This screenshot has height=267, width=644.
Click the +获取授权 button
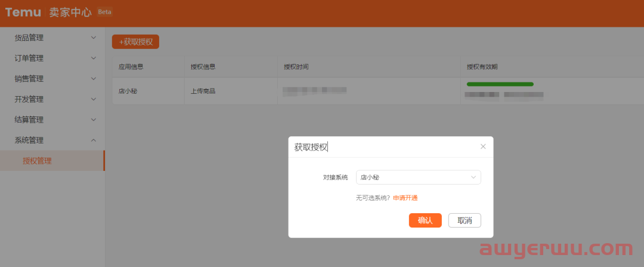tap(135, 42)
